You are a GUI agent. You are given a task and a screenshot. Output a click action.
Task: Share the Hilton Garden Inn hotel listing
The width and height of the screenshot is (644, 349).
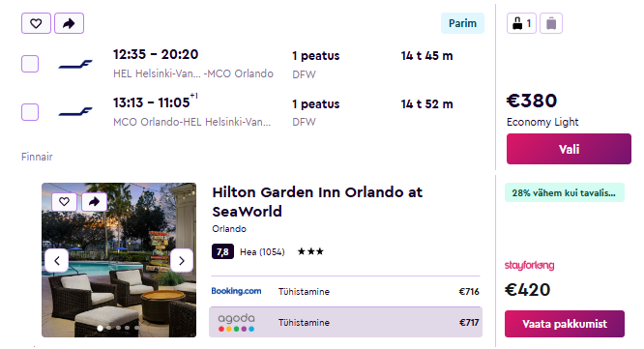tap(94, 202)
